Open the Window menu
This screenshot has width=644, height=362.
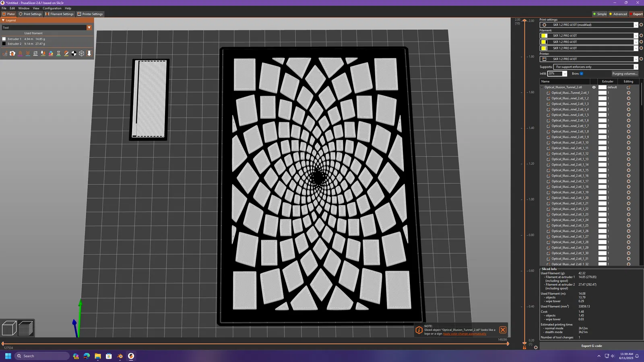[24, 8]
